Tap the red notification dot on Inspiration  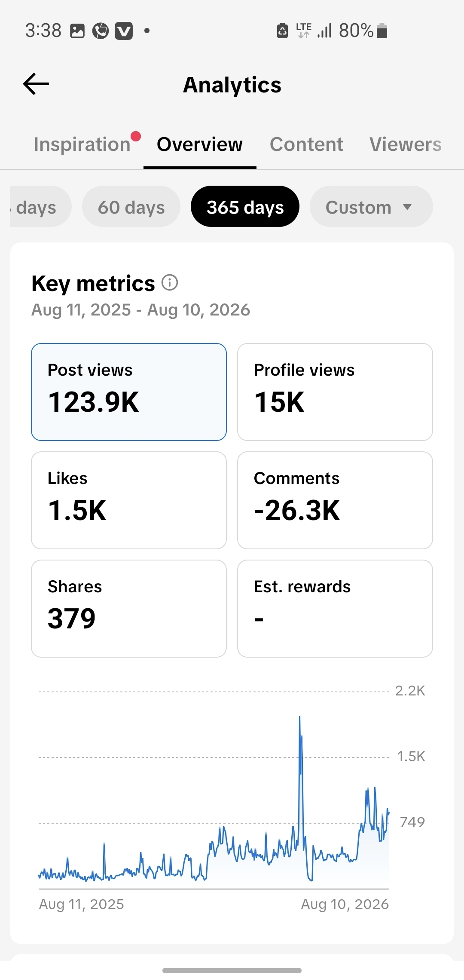[136, 136]
